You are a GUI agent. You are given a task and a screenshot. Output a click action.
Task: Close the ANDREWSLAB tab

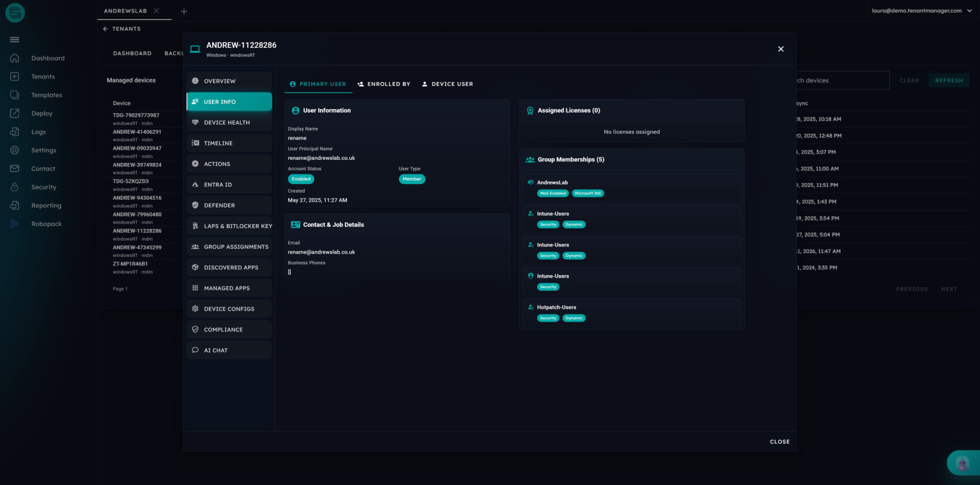coord(156,11)
